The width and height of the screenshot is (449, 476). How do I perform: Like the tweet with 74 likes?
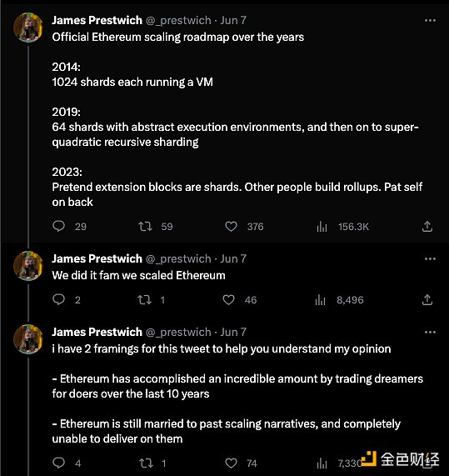tap(231, 463)
